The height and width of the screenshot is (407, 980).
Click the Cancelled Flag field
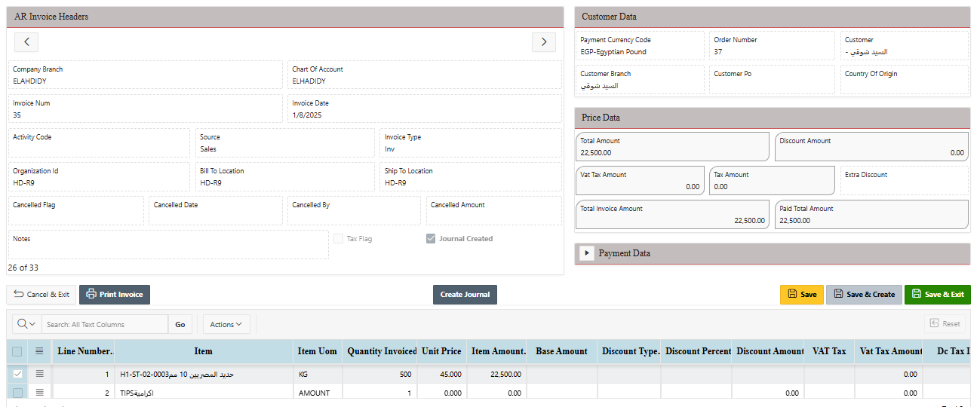(76, 210)
